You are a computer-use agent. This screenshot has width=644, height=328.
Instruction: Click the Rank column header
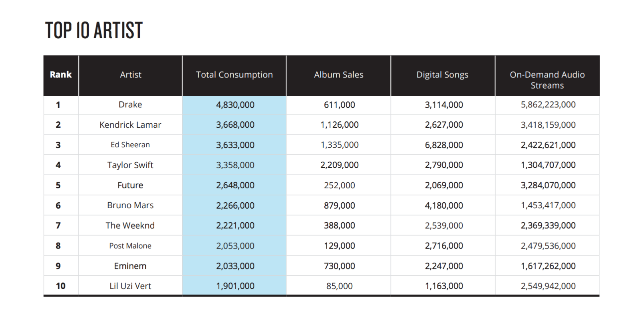[x=61, y=75]
